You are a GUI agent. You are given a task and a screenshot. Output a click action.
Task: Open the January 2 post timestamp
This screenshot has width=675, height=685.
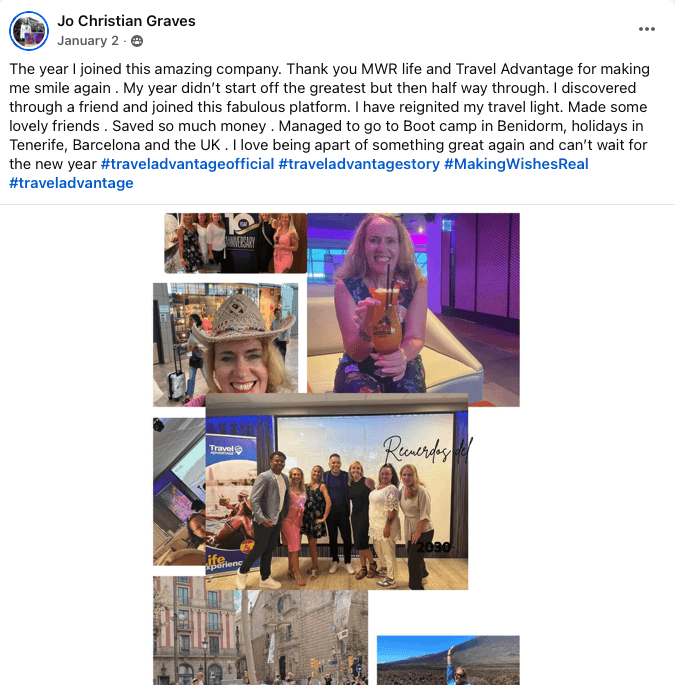88,41
